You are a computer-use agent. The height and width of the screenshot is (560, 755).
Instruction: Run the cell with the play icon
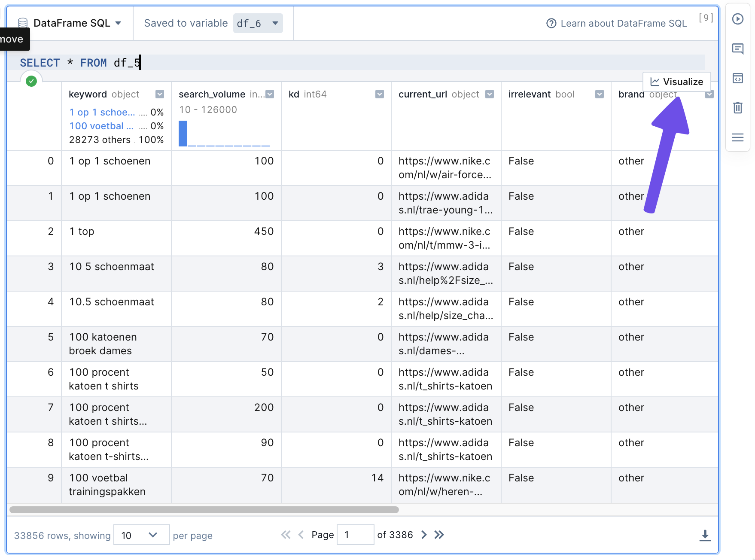[x=737, y=19]
